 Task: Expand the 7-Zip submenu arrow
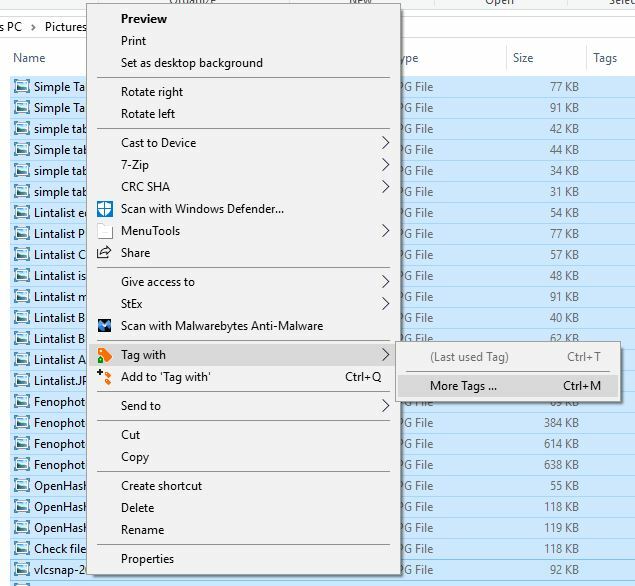[x=385, y=165]
